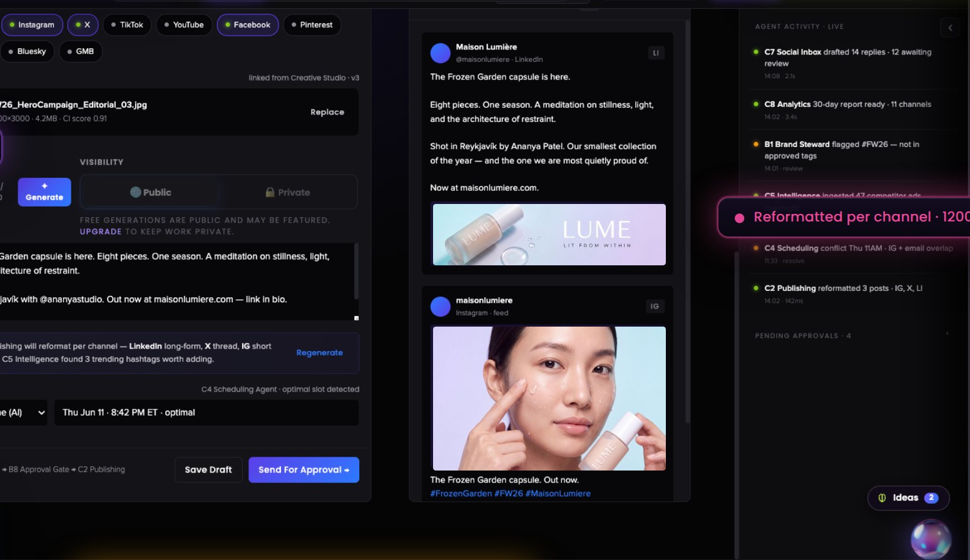Click the LI badge on LinkedIn preview
The width and height of the screenshot is (970, 560).
[x=656, y=53]
